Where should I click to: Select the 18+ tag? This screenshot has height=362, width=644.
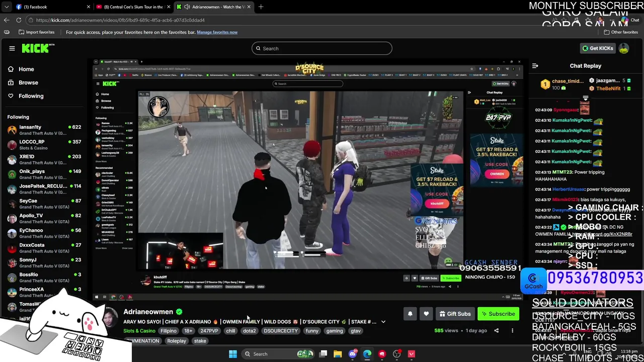pyautogui.click(x=188, y=331)
